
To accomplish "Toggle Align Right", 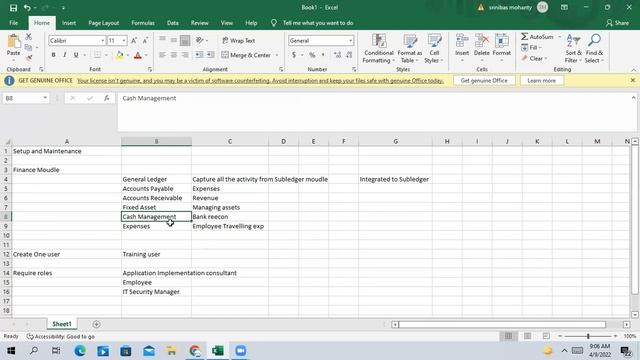I will coord(185,55).
